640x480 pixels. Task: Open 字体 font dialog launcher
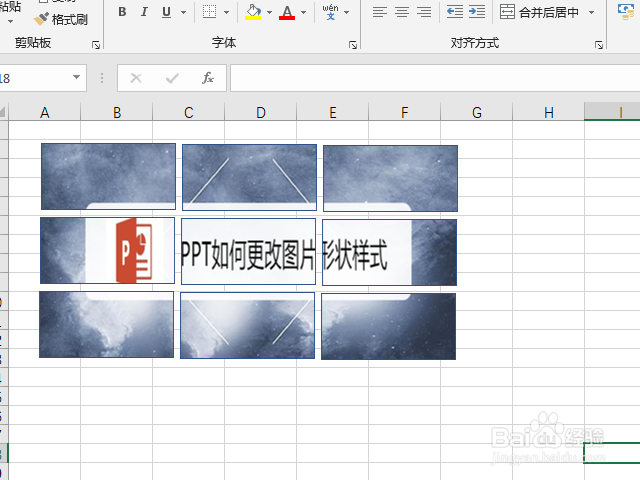(353, 45)
